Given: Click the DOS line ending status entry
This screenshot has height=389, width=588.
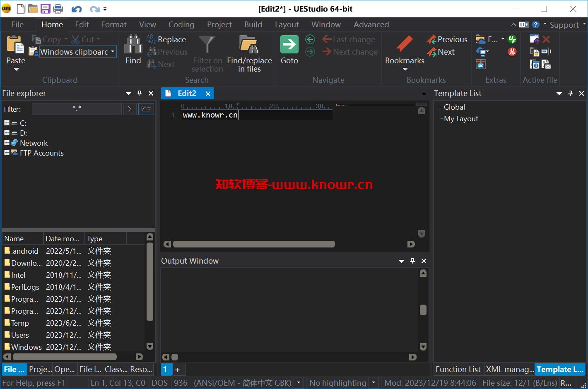Looking at the screenshot, I should [x=159, y=383].
